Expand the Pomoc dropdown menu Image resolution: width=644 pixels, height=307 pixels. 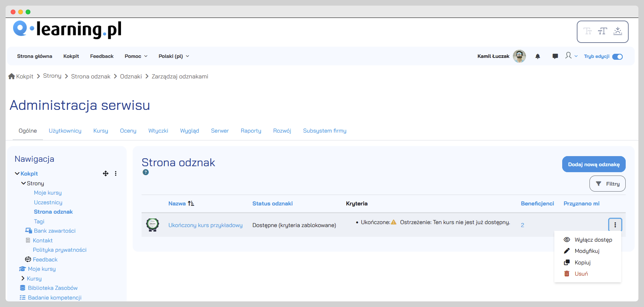[x=136, y=56]
